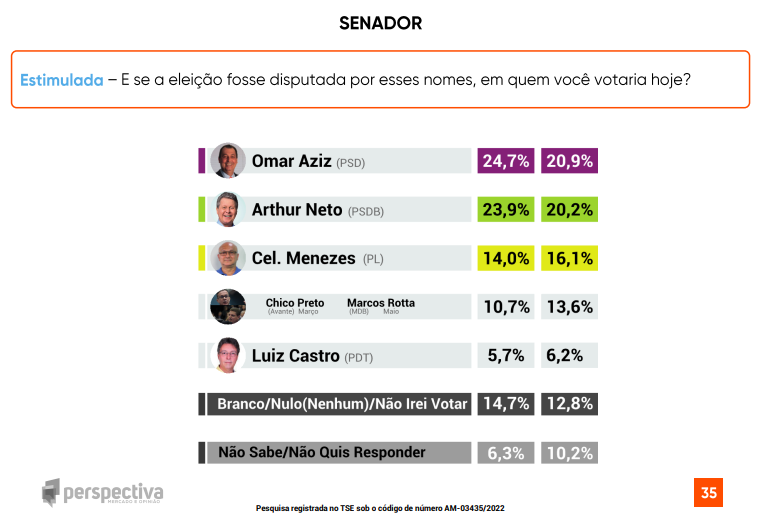Click the SENADOR title heading
The width and height of the screenshot is (761, 515).
coord(380,23)
